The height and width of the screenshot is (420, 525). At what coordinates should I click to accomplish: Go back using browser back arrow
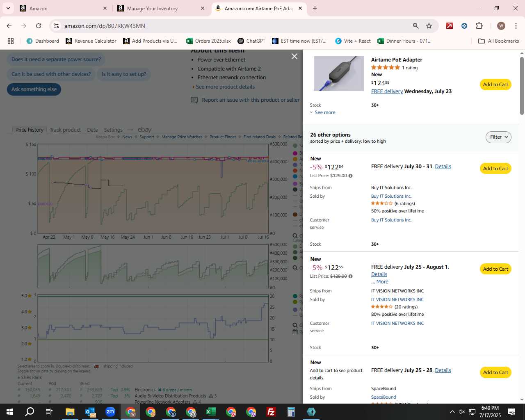pos(9,26)
